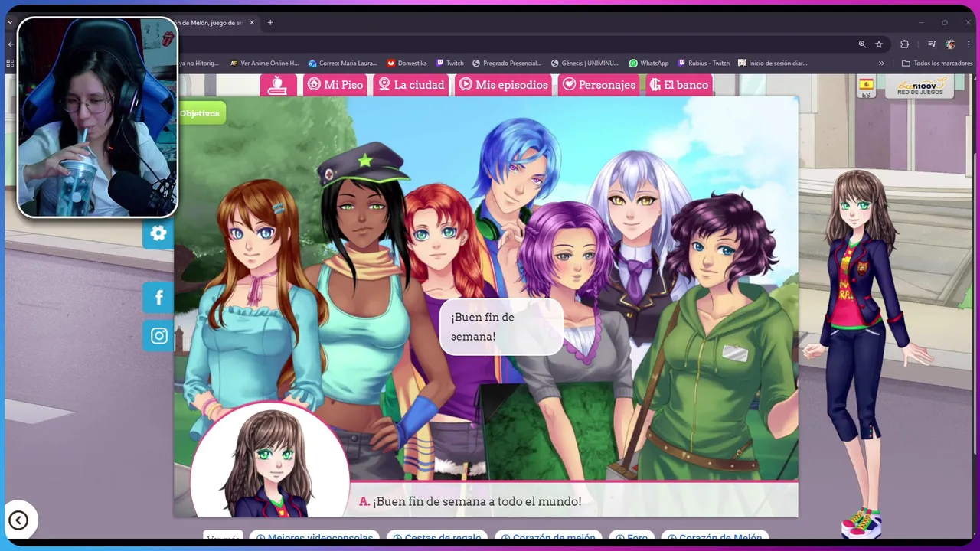Open El banco menu
Viewport: 980px width, 551px height.
click(679, 85)
